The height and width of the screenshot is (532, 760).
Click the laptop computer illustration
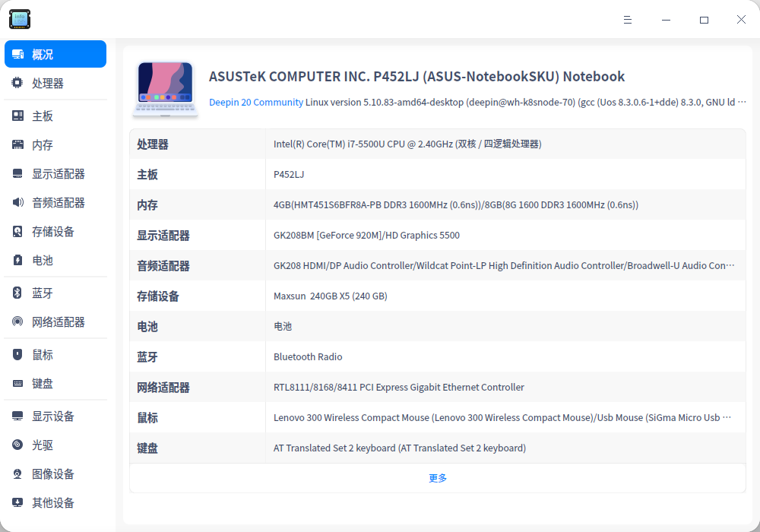[x=165, y=90]
